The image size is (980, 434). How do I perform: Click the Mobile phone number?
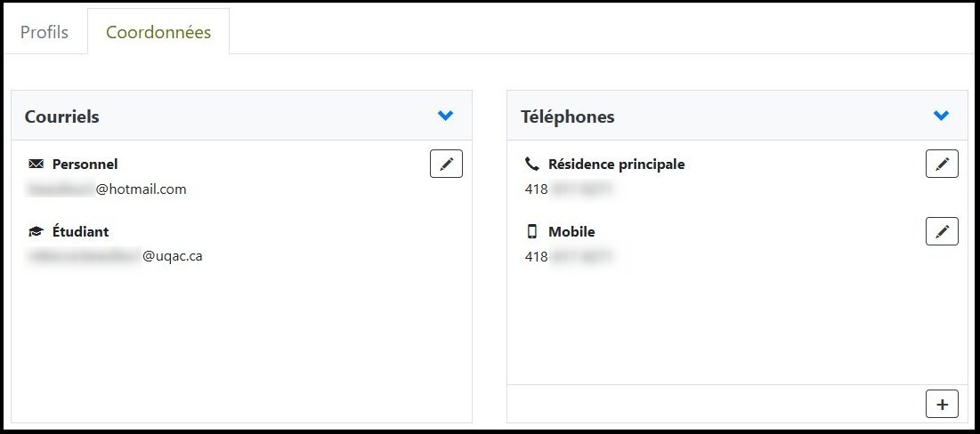(x=570, y=257)
